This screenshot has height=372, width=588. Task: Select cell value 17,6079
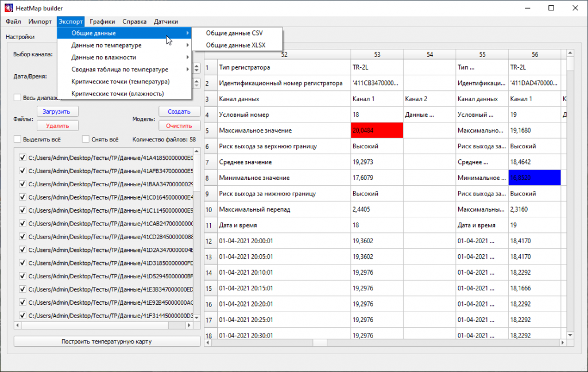[377, 178]
